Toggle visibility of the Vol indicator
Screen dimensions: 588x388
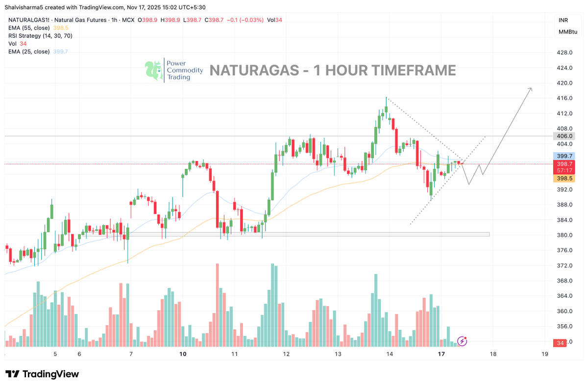[12, 43]
